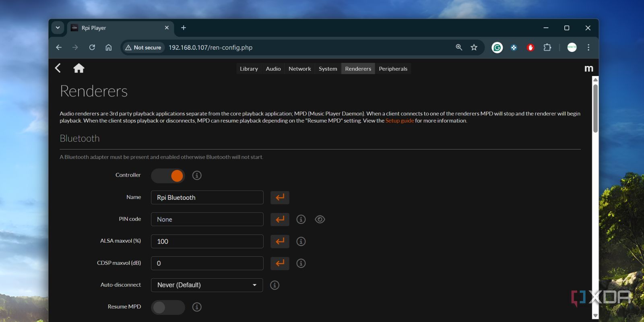Open a new browser tab

point(184,28)
